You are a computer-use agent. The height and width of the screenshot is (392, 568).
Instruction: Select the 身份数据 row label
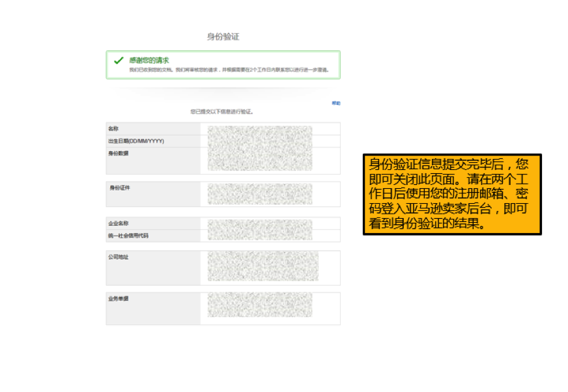pos(119,154)
